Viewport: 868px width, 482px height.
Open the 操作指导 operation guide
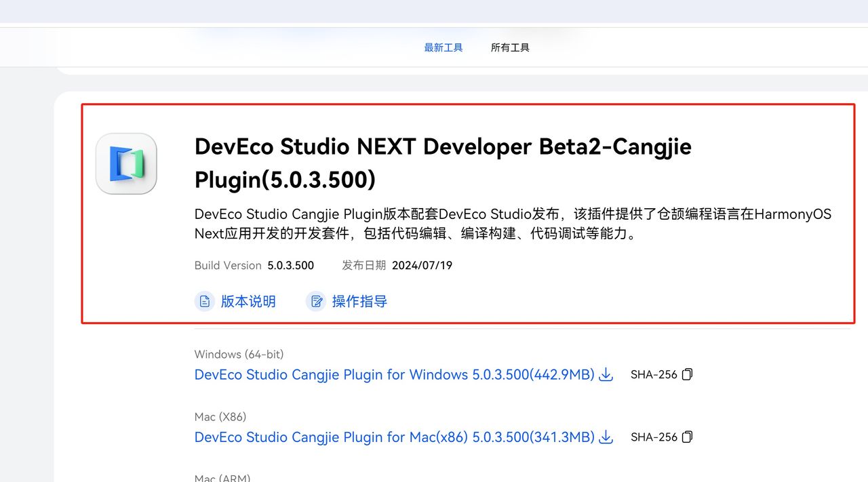tap(359, 301)
